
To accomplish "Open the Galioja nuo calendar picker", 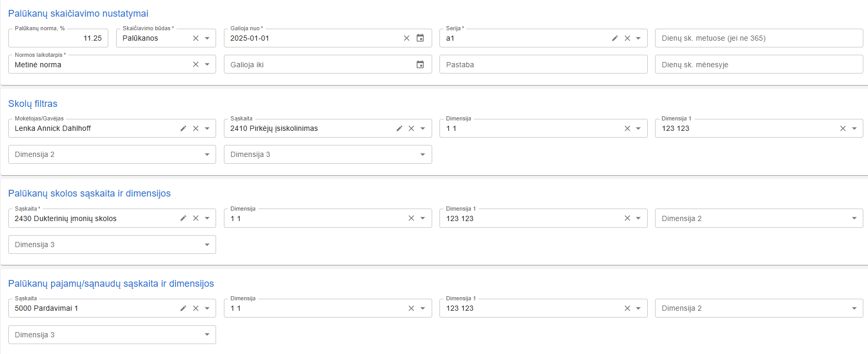I will pyautogui.click(x=420, y=38).
